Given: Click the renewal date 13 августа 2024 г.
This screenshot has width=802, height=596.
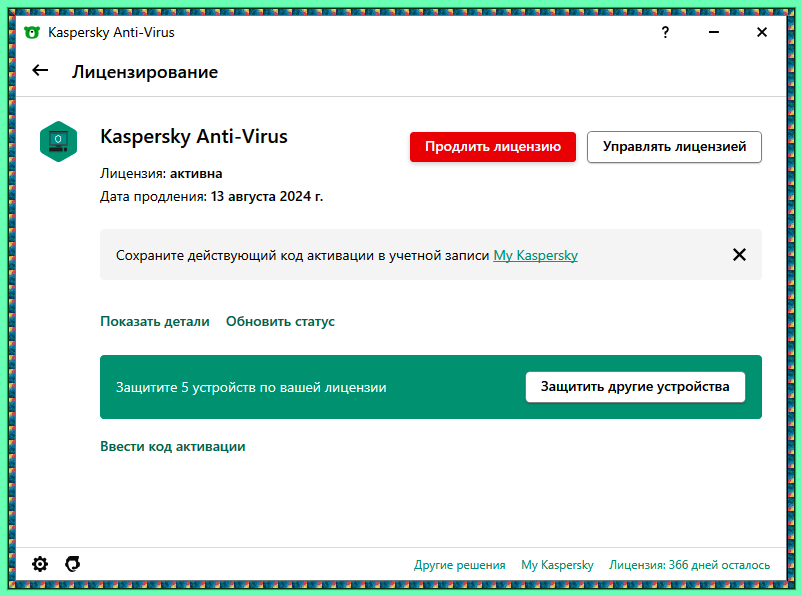Looking at the screenshot, I should (267, 196).
